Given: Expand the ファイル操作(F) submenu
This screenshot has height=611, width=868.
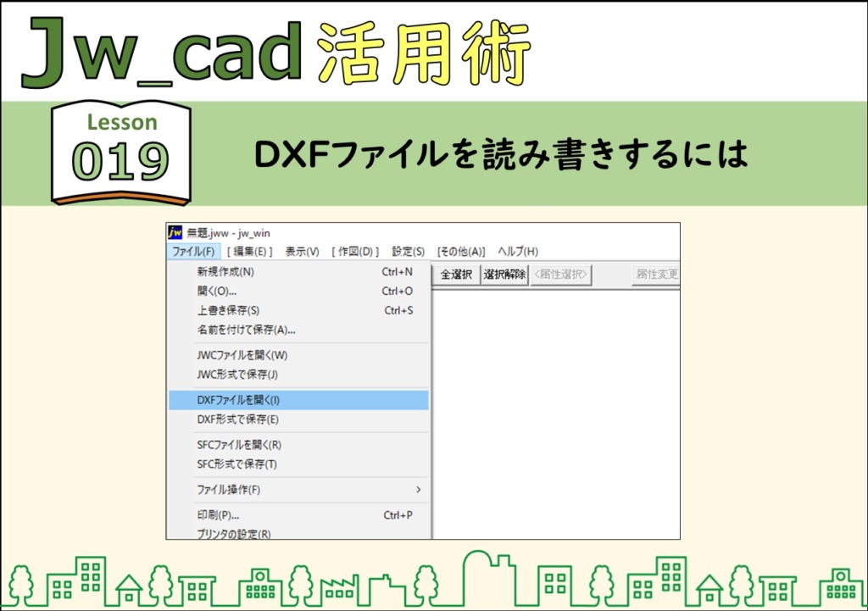Looking at the screenshot, I should 299,490.
